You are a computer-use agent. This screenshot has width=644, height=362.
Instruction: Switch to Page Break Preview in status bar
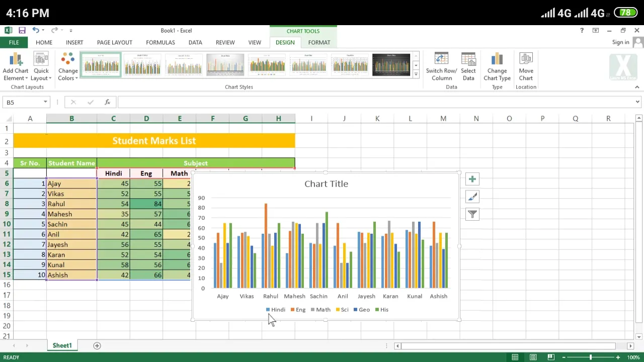(x=551, y=357)
